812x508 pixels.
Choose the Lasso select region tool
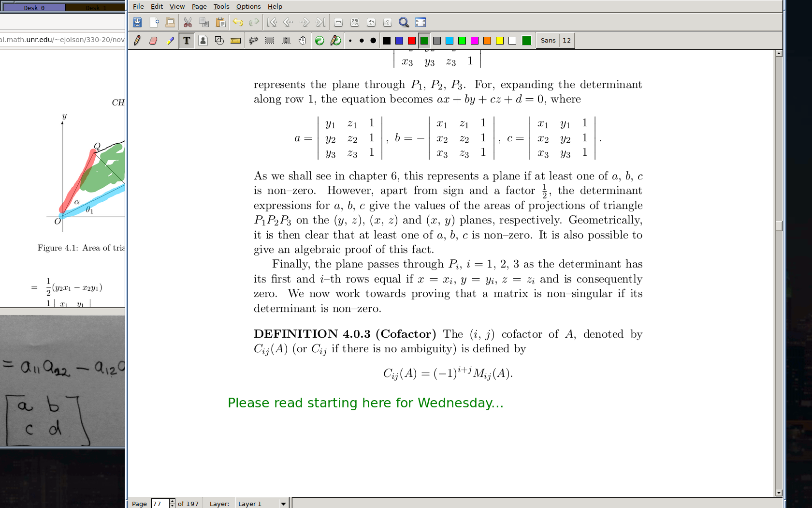click(x=253, y=41)
